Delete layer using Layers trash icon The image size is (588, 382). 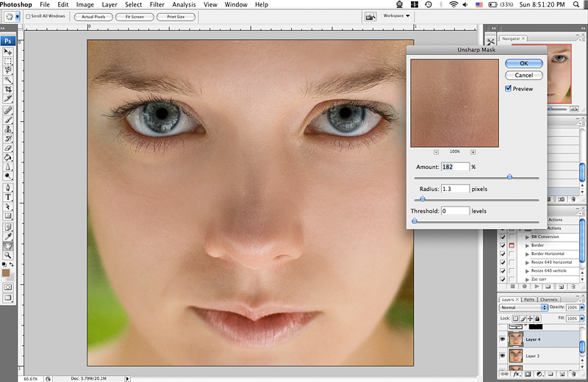pos(573,374)
